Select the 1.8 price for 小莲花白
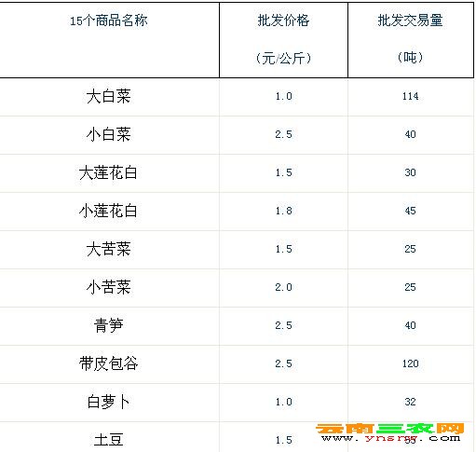The image size is (476, 452). click(x=283, y=211)
